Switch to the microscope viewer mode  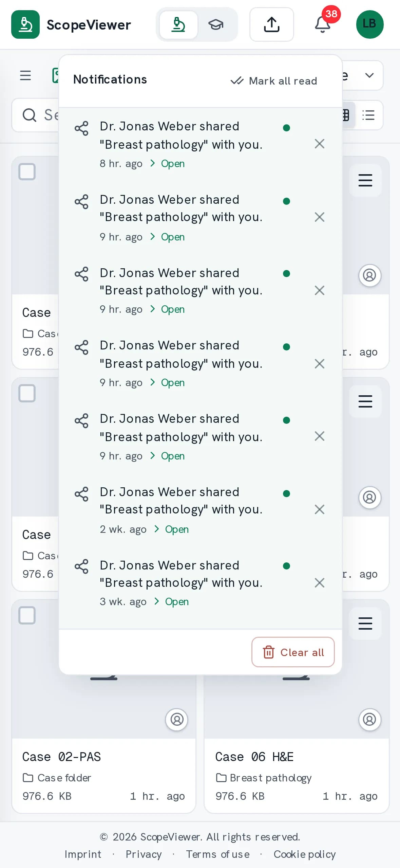pos(178,24)
